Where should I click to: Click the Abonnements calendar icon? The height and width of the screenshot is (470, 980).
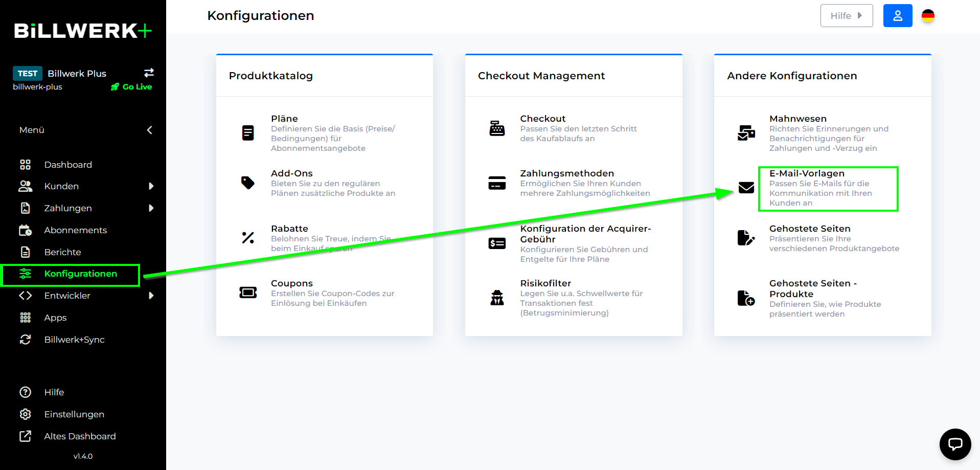25,230
